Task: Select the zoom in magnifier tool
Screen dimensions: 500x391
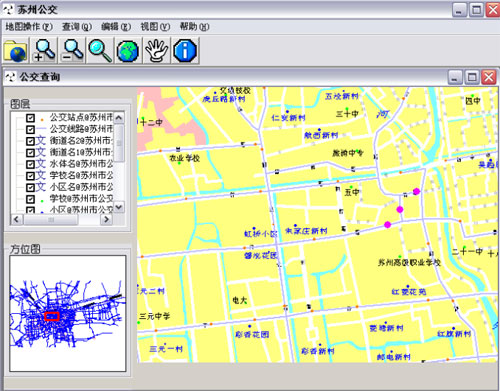Action: click(x=44, y=51)
